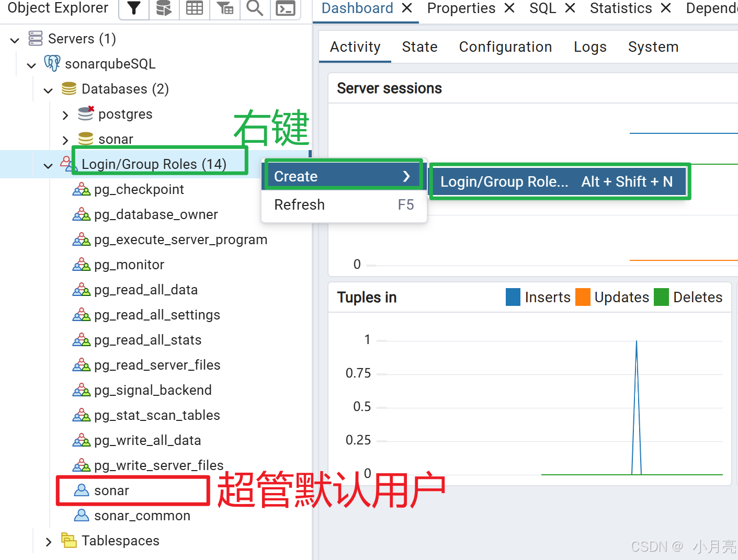
Task: Switch to the Configuration sub-tab
Action: point(505,47)
